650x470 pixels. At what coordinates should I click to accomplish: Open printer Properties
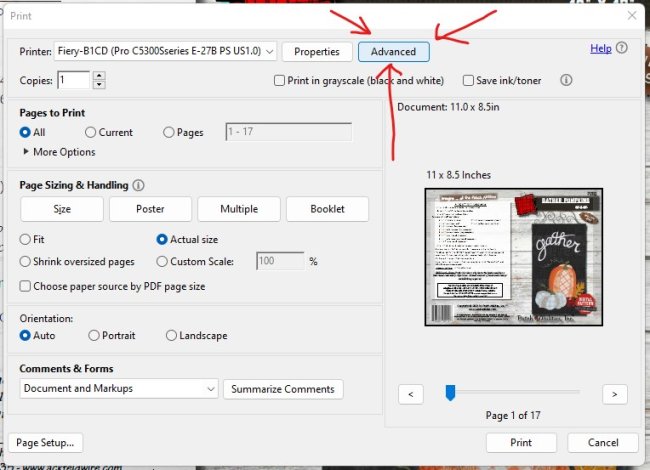point(317,52)
